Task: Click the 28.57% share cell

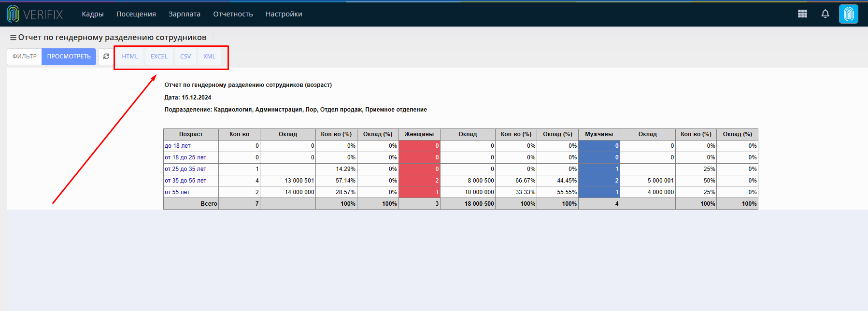Action: pyautogui.click(x=336, y=192)
